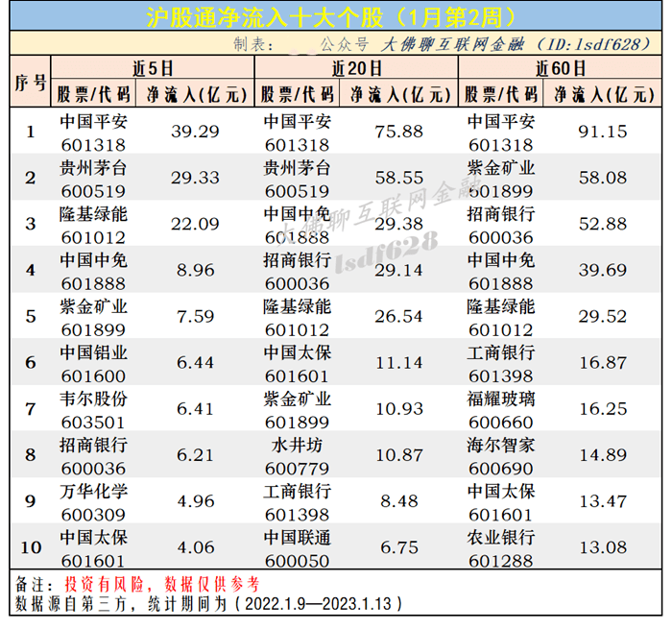Select the 中国铝业 601600 stock cell
This screenshot has width=672, height=629.
click(93, 362)
